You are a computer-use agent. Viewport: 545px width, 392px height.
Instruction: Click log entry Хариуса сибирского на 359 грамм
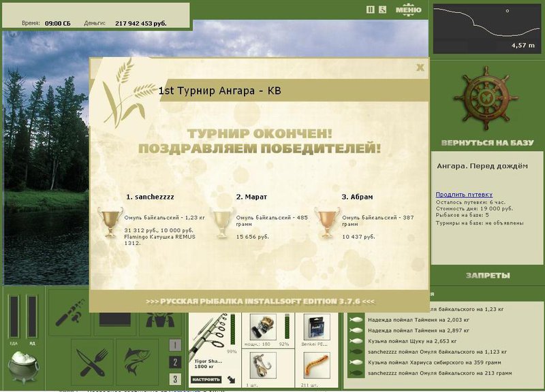[x=435, y=363]
